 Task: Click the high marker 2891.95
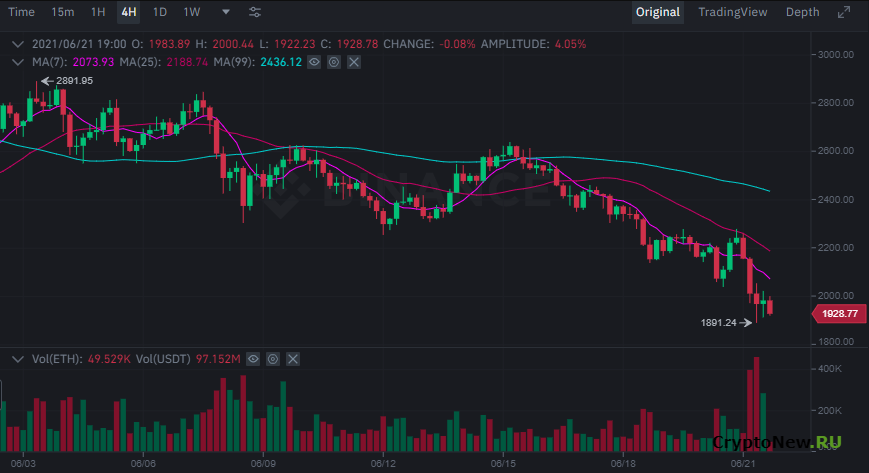[74, 81]
